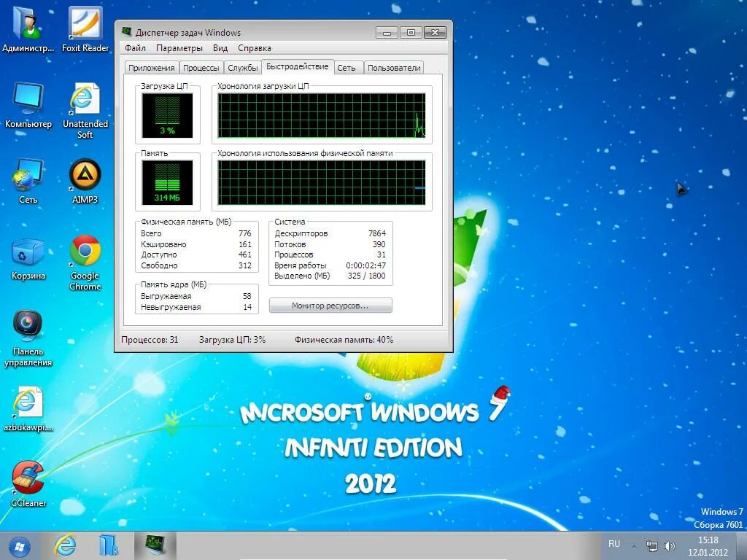Viewport: 747px width, 560px height.
Task: Maximize the Task Manager window
Action: (411, 33)
